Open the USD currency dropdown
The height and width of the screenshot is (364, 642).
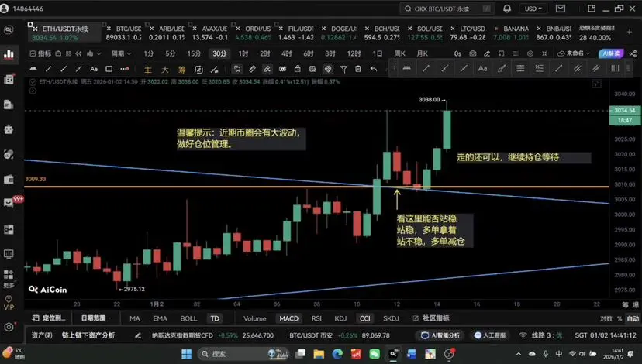533,9
